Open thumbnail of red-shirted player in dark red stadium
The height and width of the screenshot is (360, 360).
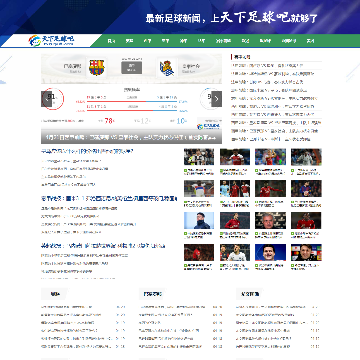tap(199, 252)
